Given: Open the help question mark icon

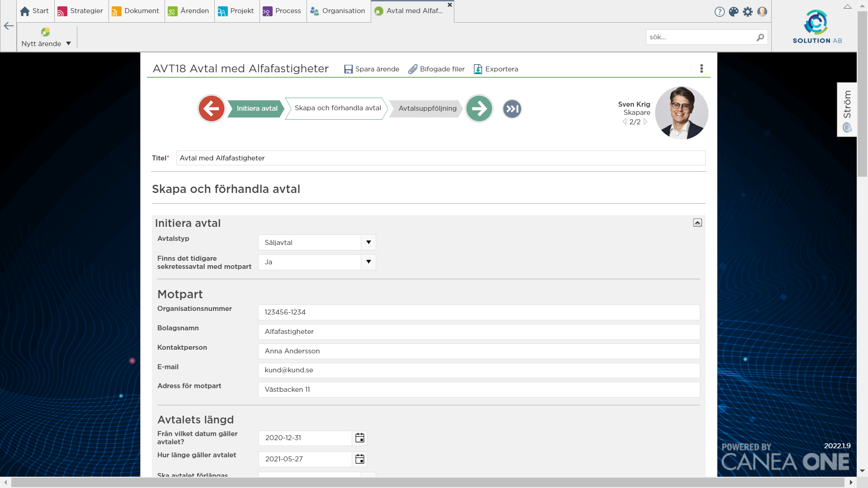Looking at the screenshot, I should (x=719, y=12).
